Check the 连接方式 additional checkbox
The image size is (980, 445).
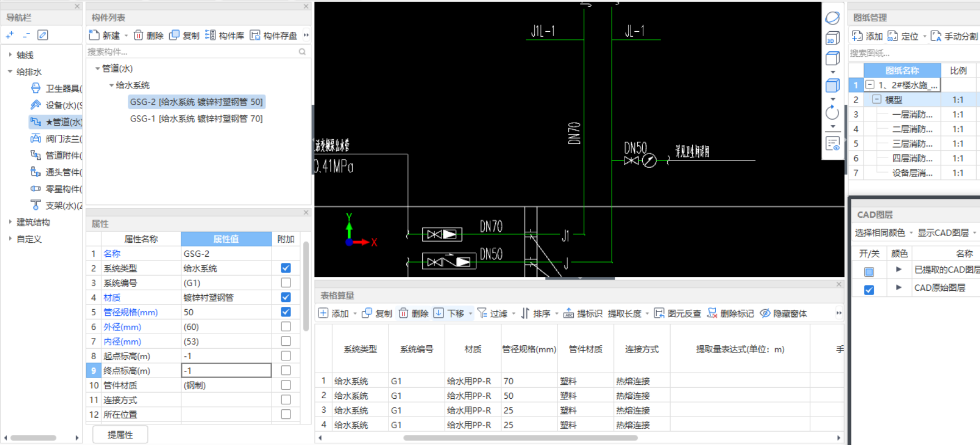286,400
